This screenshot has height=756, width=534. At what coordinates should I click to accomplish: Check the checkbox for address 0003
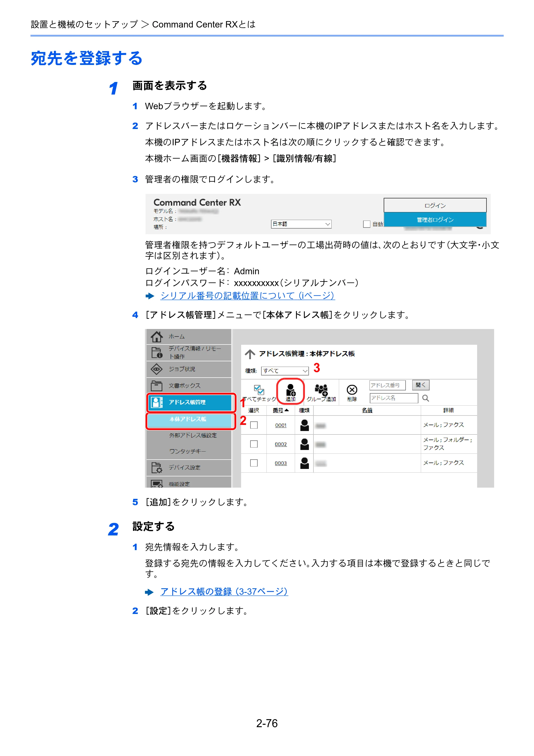(254, 463)
